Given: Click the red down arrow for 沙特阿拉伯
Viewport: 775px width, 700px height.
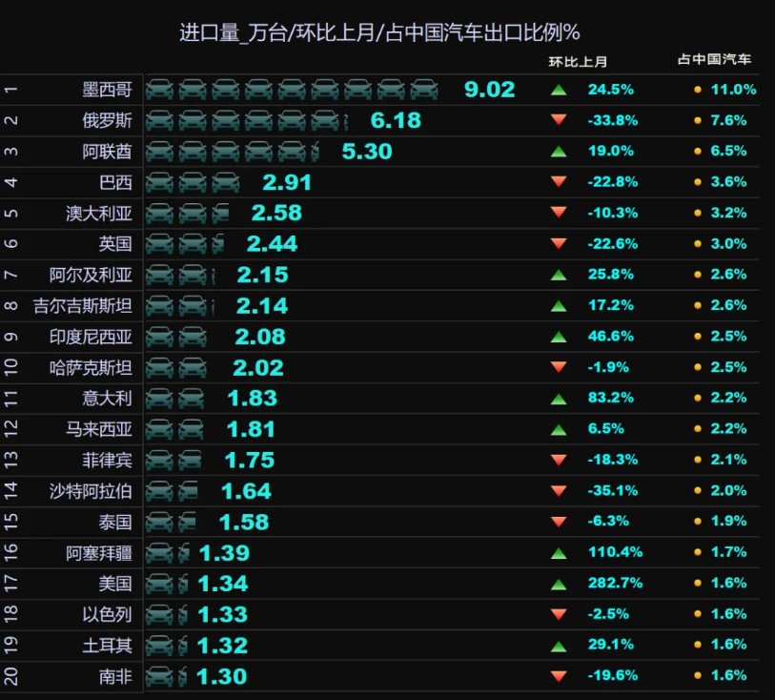Looking at the screenshot, I should [559, 490].
